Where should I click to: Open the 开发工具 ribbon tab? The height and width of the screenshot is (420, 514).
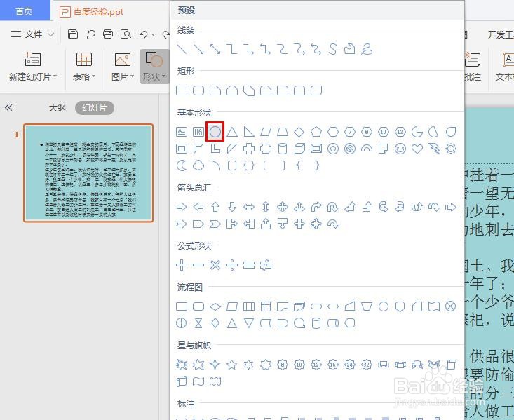click(500, 34)
